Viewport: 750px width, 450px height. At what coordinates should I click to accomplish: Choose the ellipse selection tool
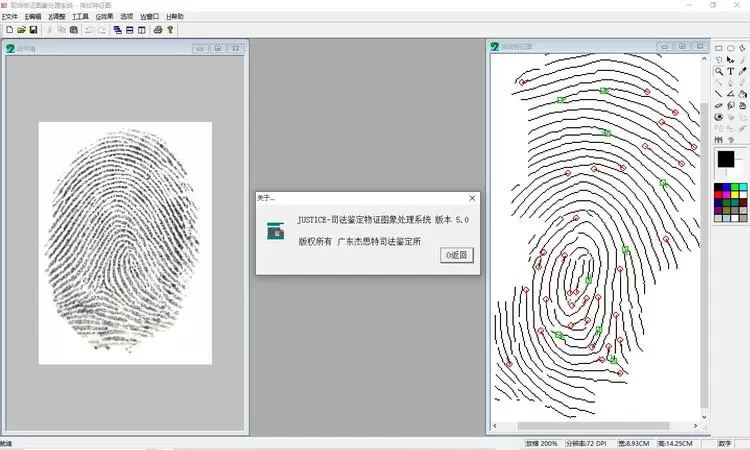click(731, 48)
